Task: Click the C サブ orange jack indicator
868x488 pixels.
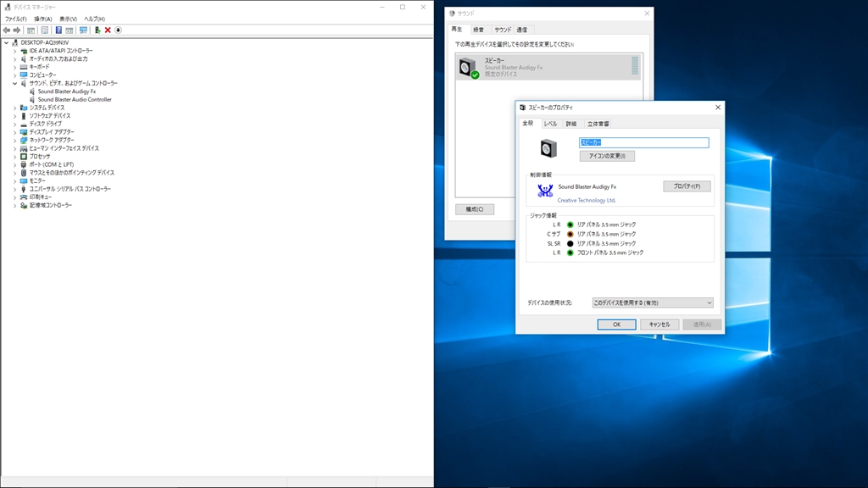Action: click(570, 234)
